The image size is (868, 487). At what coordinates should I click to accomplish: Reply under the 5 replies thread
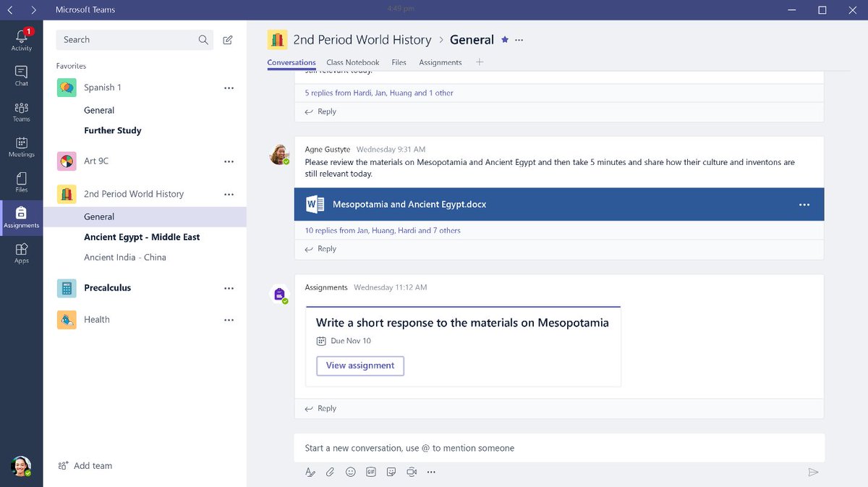pos(320,111)
